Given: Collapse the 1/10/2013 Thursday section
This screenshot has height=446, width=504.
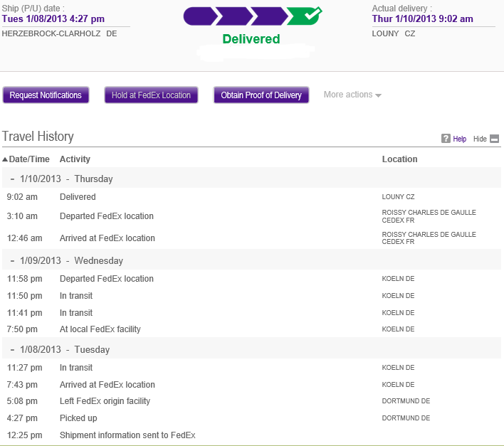Looking at the screenshot, I should click(13, 179).
